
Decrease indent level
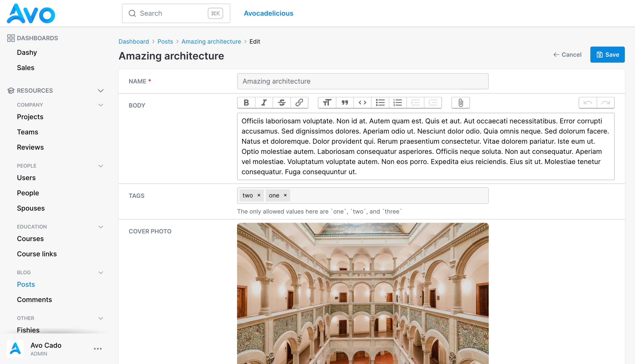(x=415, y=103)
